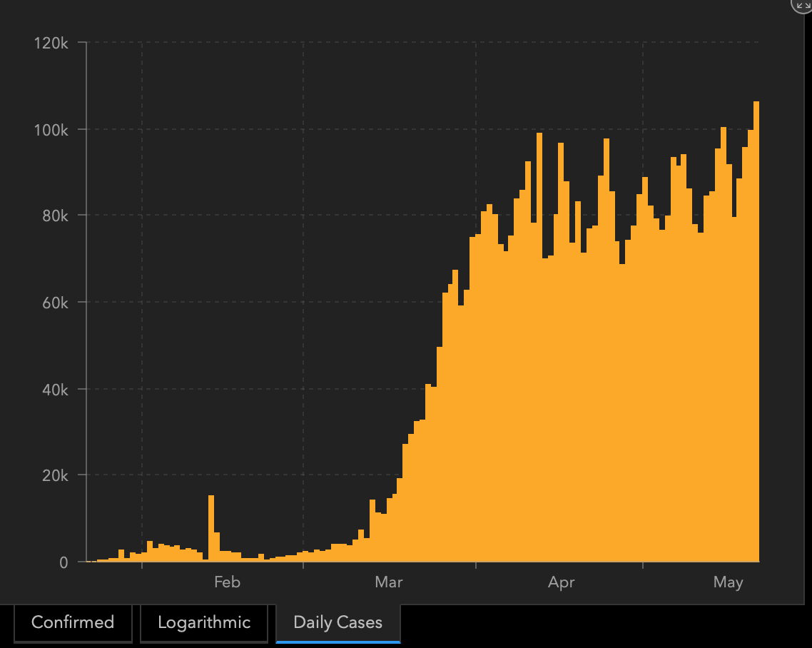The height and width of the screenshot is (648, 812).
Task: Click the expand chart icon at top right
Action: (803, 5)
